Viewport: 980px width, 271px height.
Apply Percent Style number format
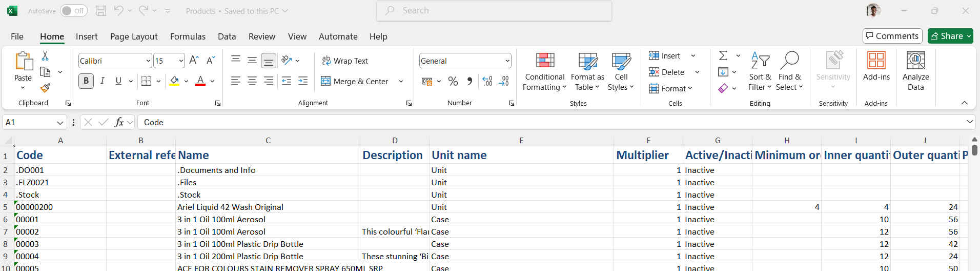coord(453,81)
